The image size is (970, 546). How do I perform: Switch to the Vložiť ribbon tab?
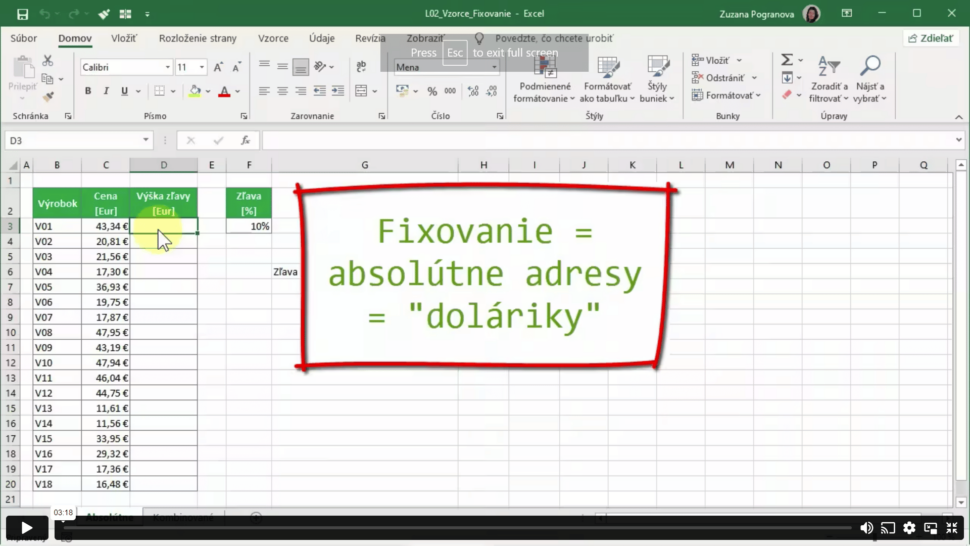click(x=124, y=38)
